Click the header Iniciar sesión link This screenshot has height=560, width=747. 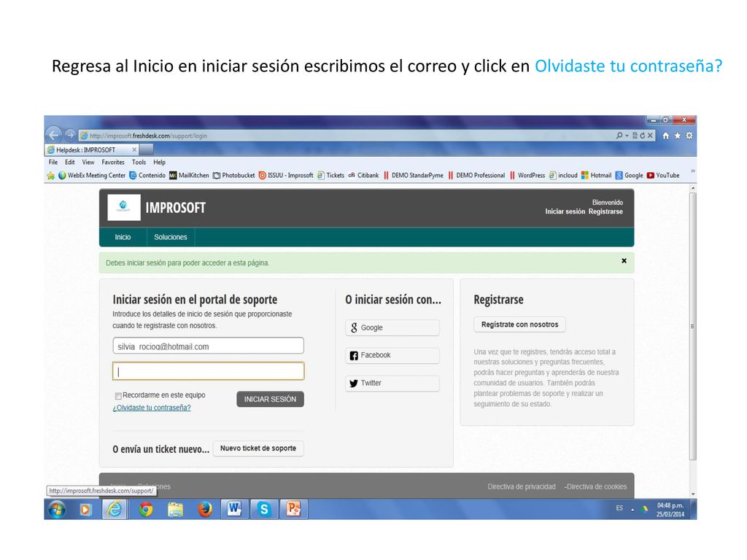click(565, 211)
